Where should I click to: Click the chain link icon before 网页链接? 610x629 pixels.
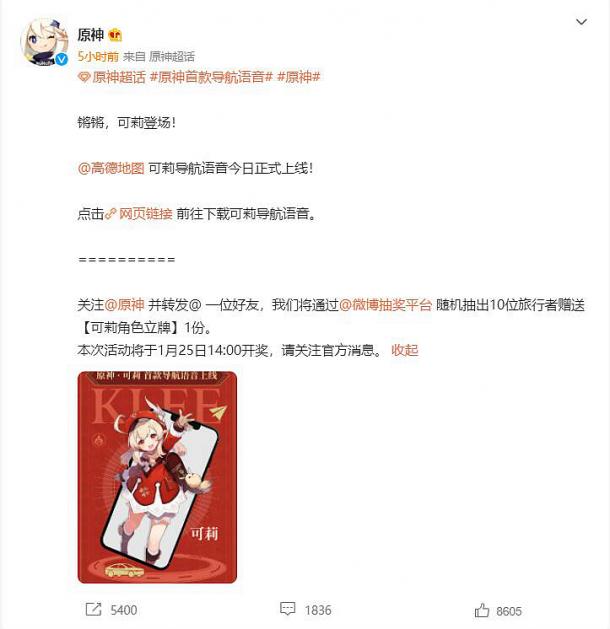[x=111, y=214]
